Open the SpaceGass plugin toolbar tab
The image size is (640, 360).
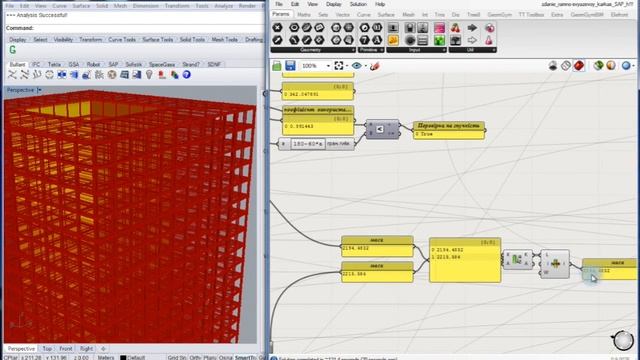coord(162,64)
